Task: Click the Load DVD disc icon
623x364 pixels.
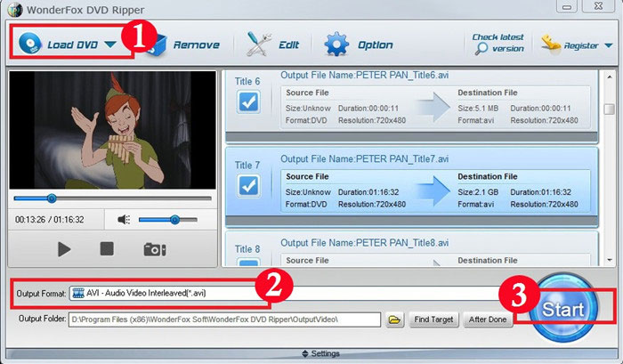Action: pyautogui.click(x=30, y=43)
